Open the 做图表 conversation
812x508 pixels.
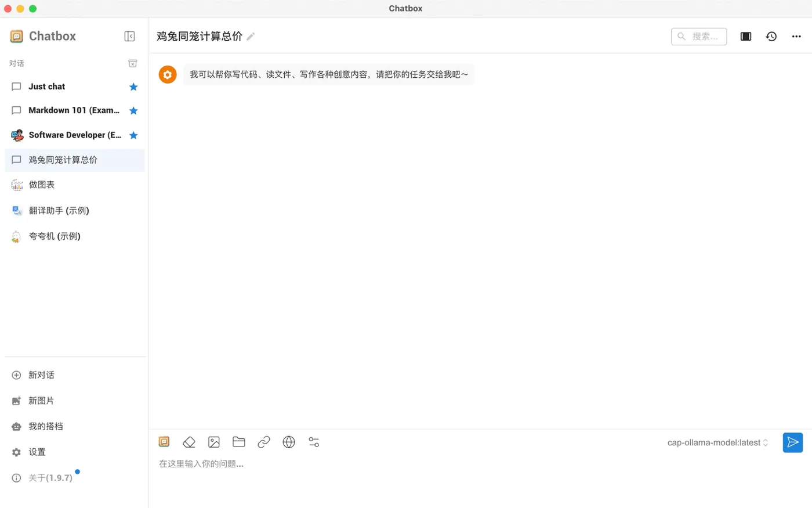point(75,185)
